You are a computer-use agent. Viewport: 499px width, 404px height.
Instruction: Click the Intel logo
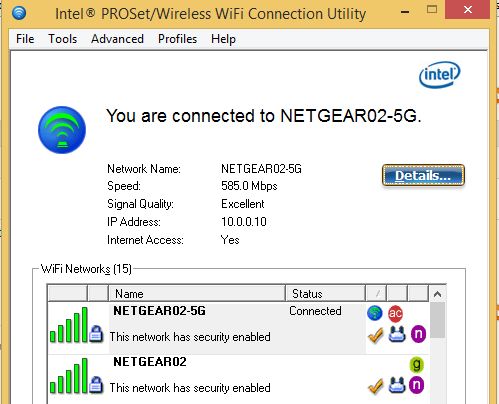[439, 75]
